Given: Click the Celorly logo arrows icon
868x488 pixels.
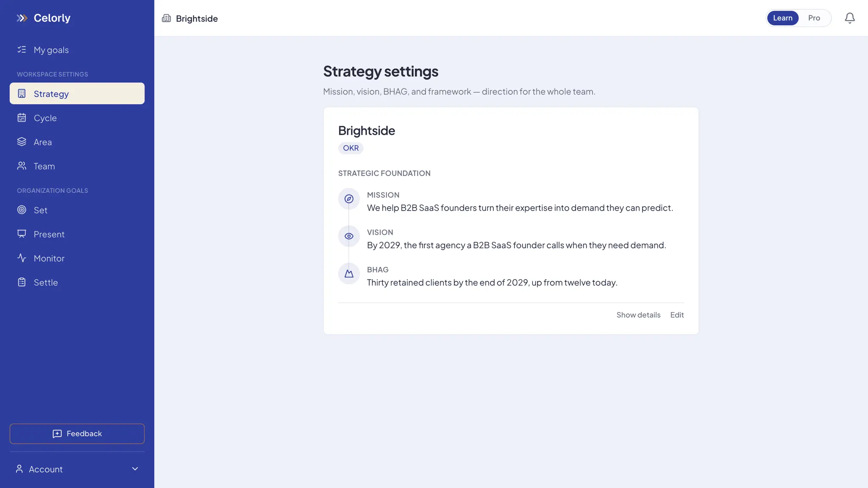Looking at the screenshot, I should click(x=22, y=18).
